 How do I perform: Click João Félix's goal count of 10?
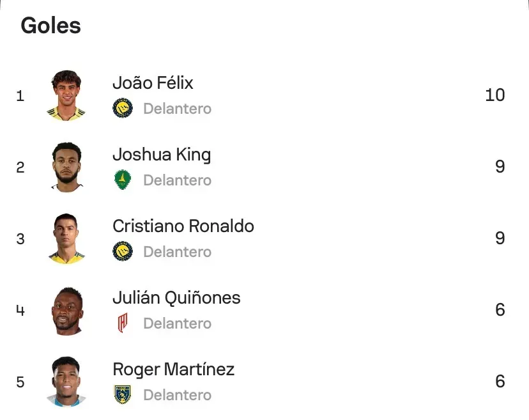[x=494, y=95]
